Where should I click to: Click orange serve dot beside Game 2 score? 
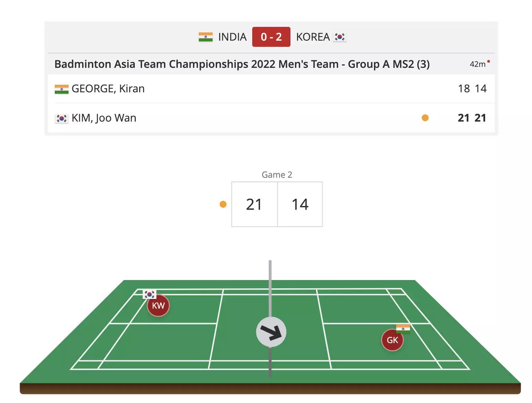[223, 204]
